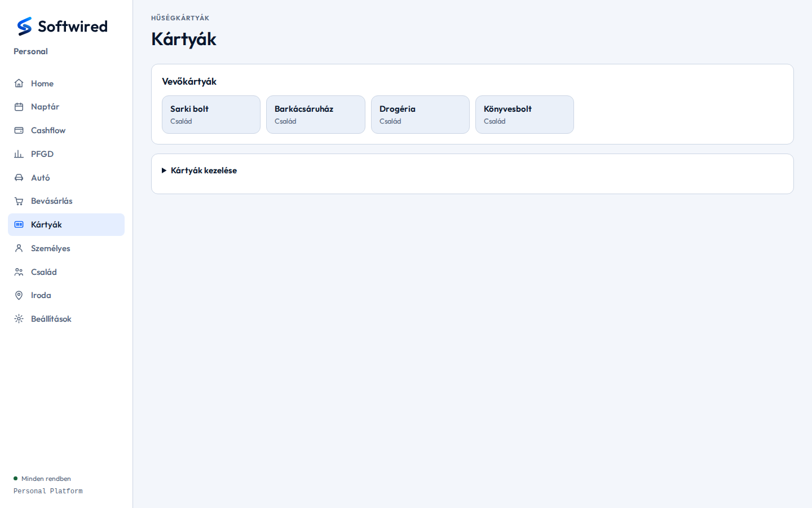Open the Cashflow page
The image size is (812, 508).
click(x=66, y=130)
